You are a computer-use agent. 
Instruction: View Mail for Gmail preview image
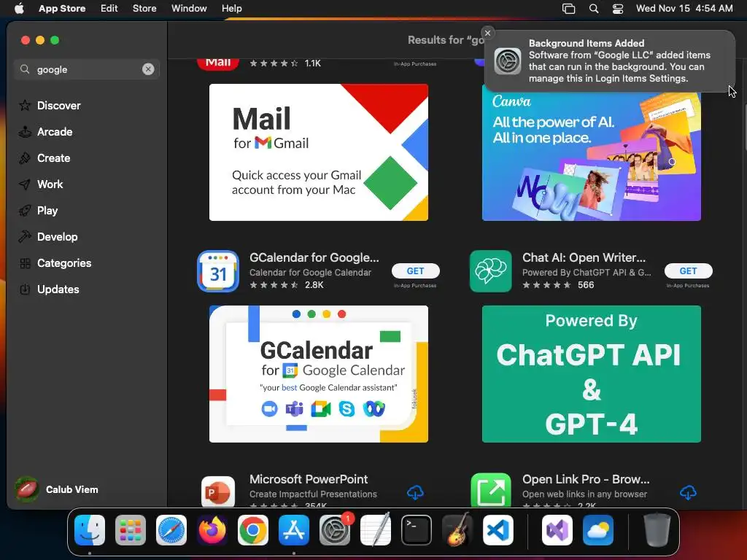pyautogui.click(x=319, y=152)
